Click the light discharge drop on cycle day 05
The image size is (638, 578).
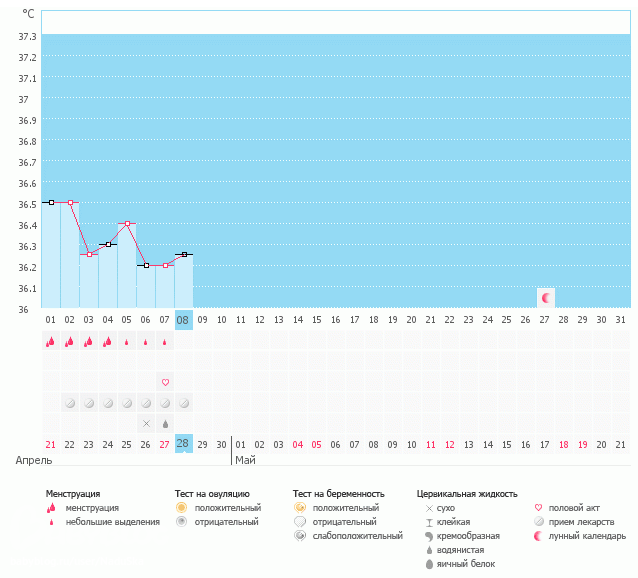click(x=126, y=342)
